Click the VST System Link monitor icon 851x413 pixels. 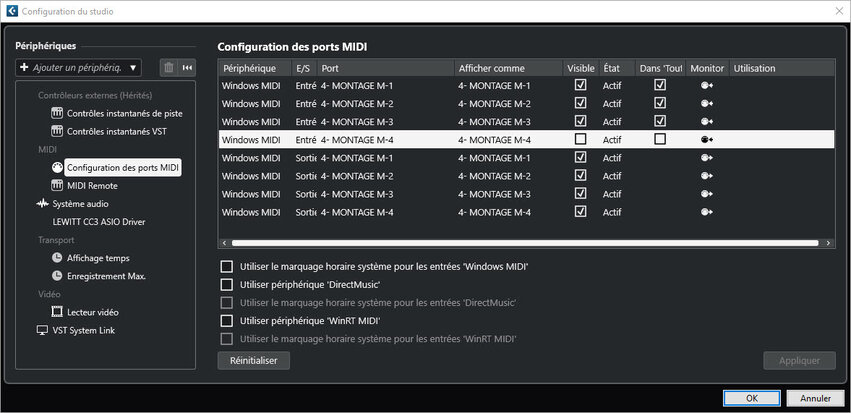pyautogui.click(x=42, y=330)
